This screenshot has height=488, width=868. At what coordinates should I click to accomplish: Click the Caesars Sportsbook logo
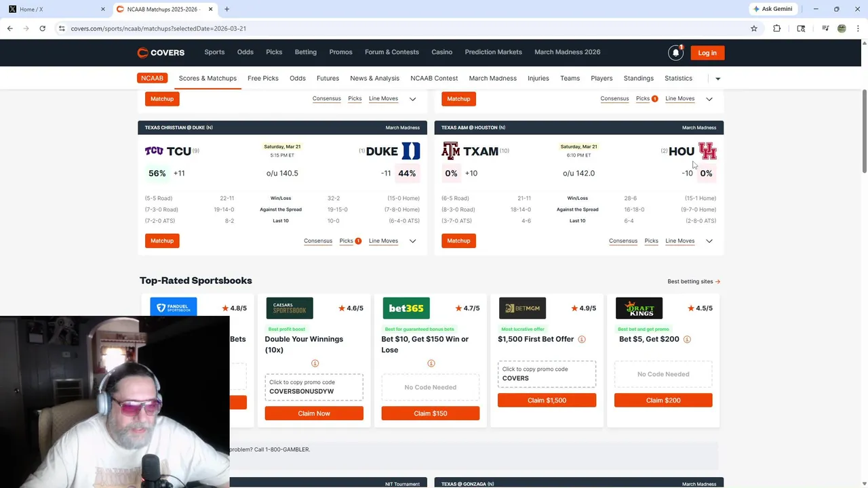point(290,308)
